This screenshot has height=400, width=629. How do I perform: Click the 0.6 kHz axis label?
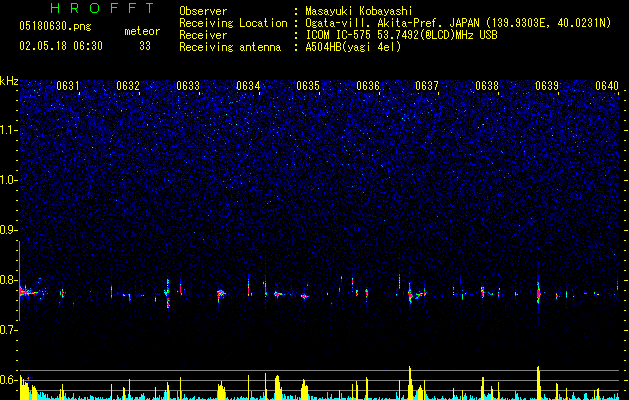pos(8,380)
